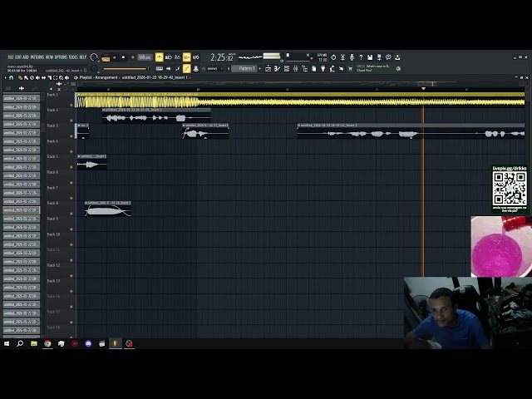The image size is (532, 399).
Task: Click the tempo display 148
Action: point(145,57)
